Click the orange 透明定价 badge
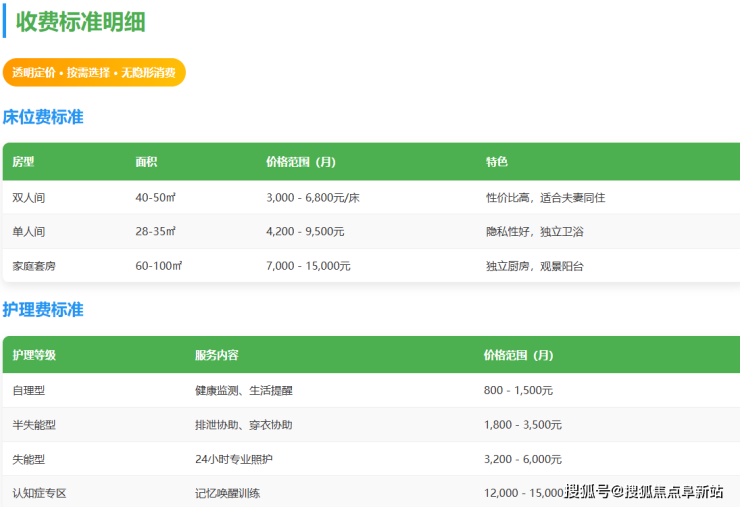The image size is (740, 507). tap(94, 73)
